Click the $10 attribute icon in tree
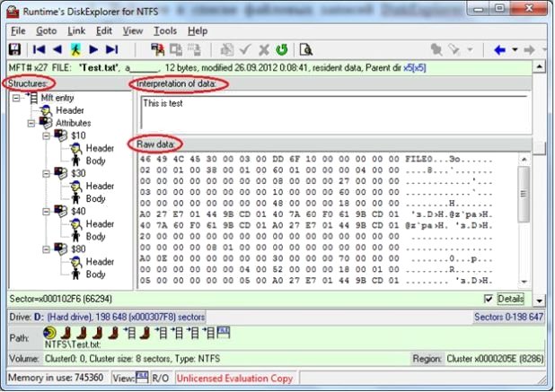The image size is (555, 392). 61,135
